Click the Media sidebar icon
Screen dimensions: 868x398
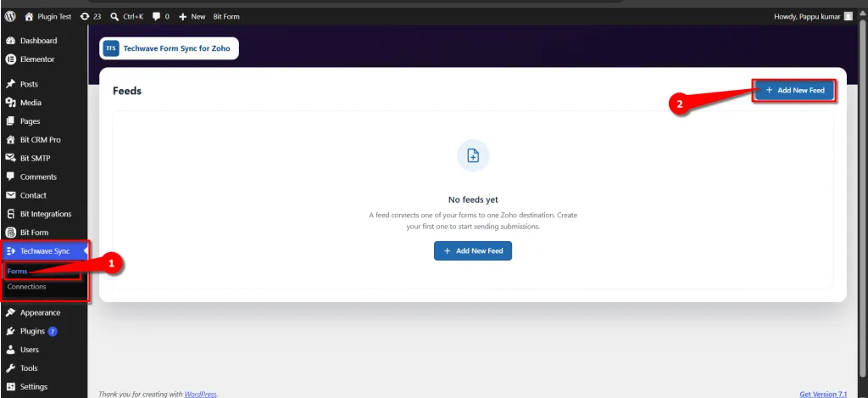tap(10, 103)
